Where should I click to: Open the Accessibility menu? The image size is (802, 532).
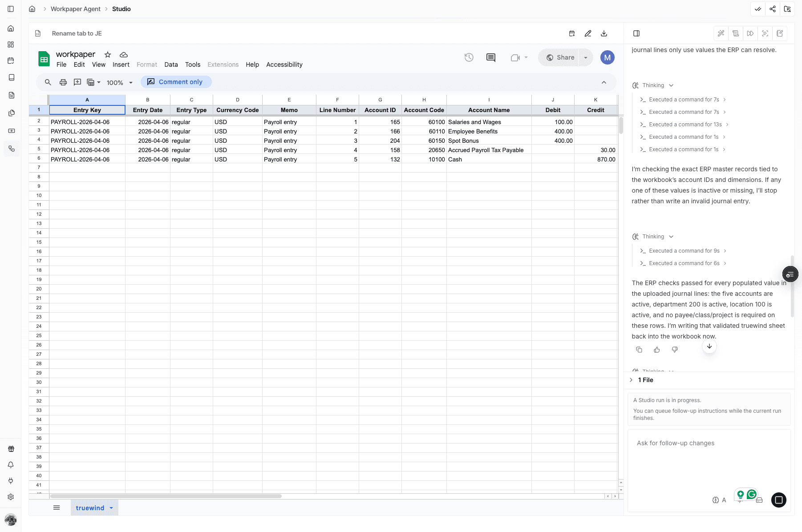click(x=284, y=64)
